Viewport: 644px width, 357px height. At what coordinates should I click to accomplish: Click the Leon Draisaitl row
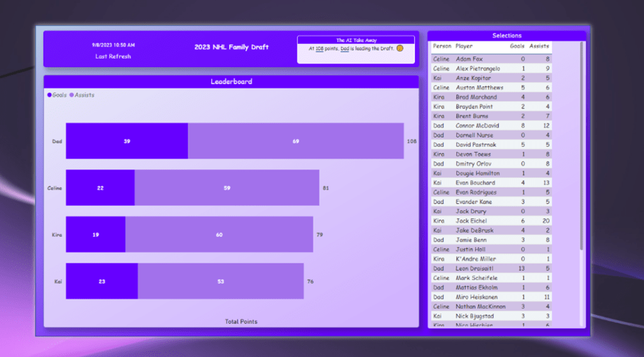pos(492,268)
